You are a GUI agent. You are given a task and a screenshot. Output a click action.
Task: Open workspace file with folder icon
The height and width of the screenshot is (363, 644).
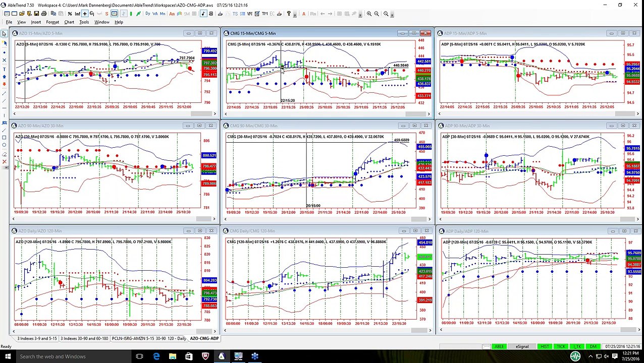22,14
